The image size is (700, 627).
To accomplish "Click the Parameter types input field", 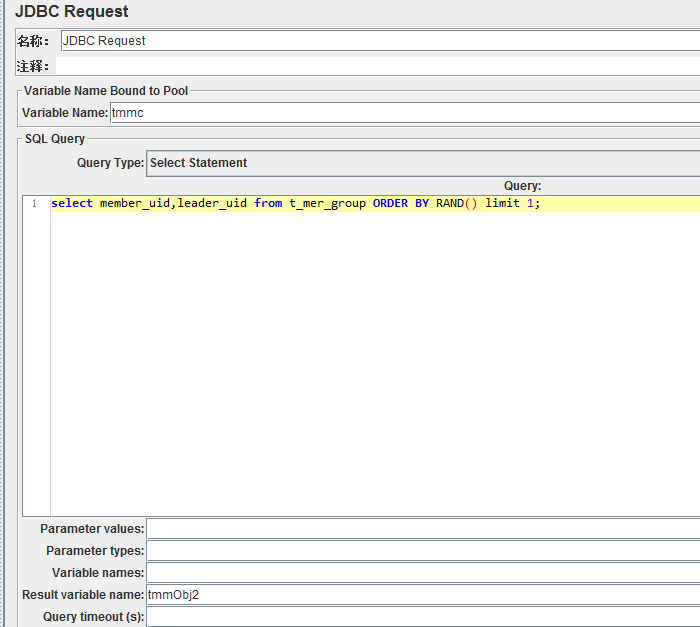I will (x=423, y=551).
